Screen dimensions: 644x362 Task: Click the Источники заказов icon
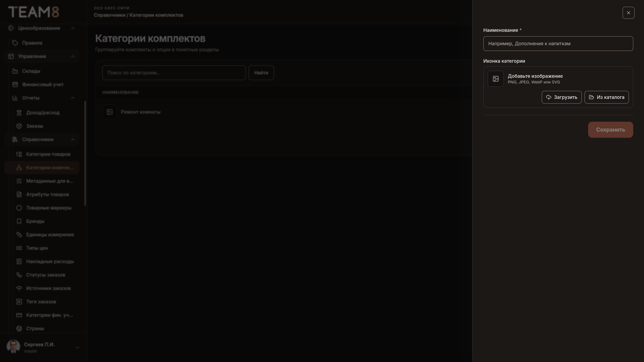click(x=19, y=288)
